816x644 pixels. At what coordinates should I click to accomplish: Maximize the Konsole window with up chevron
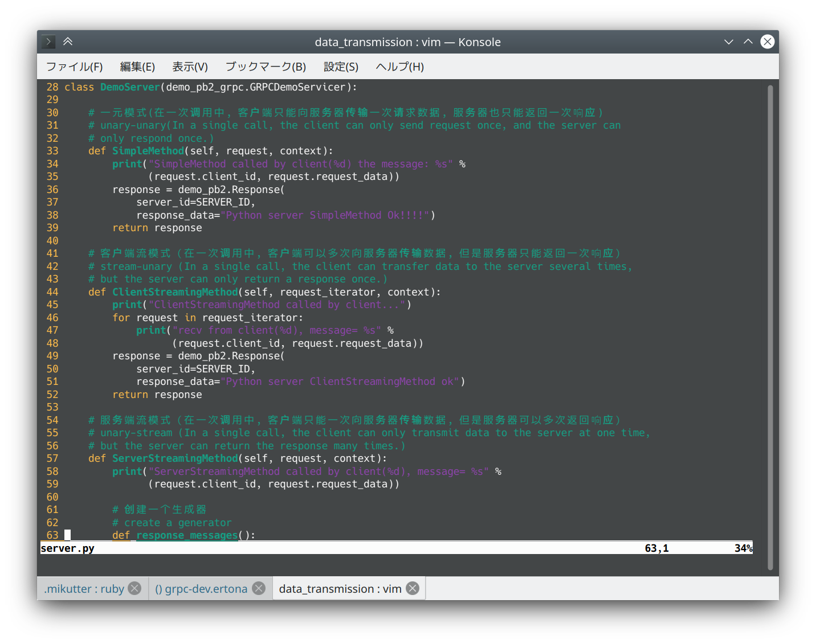(x=748, y=42)
